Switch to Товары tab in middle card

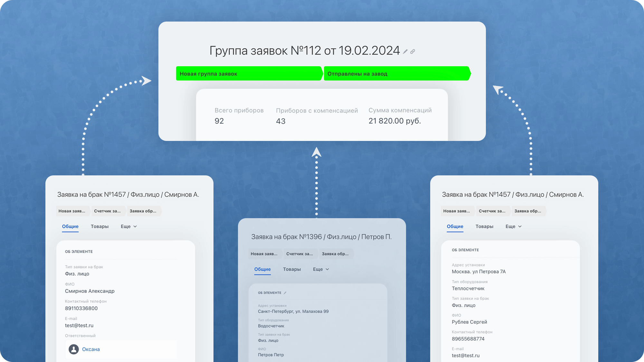point(292,269)
